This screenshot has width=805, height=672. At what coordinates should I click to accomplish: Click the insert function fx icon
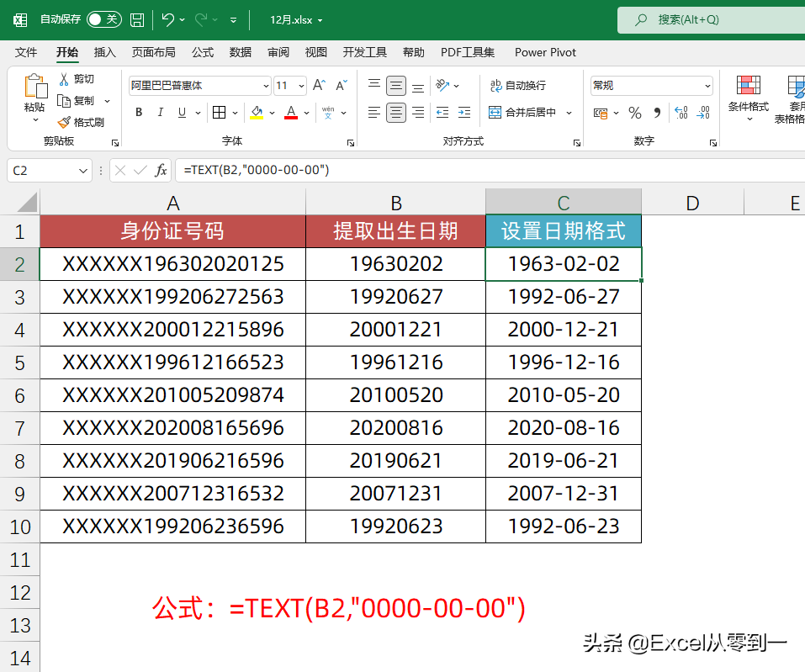pos(161,171)
